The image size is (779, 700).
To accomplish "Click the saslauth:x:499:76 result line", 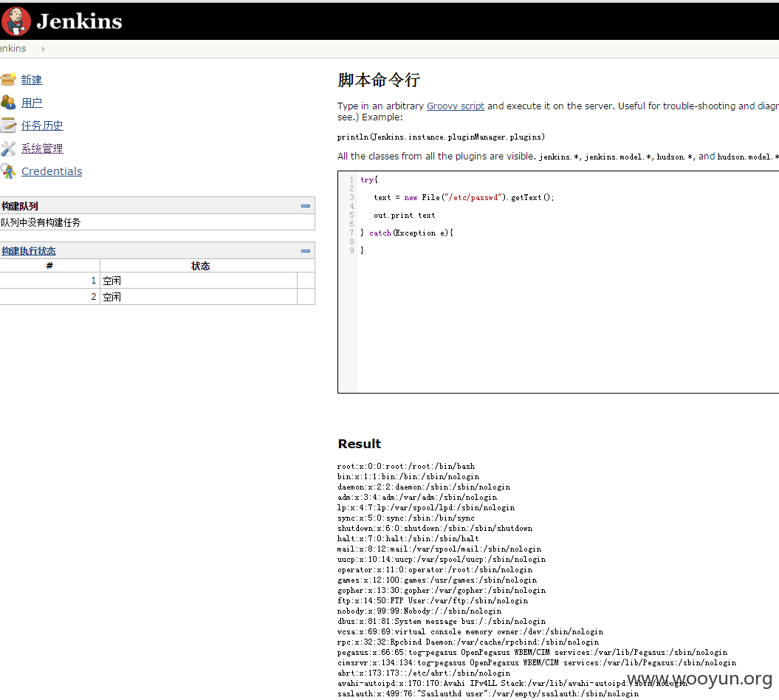I will pos(488,693).
